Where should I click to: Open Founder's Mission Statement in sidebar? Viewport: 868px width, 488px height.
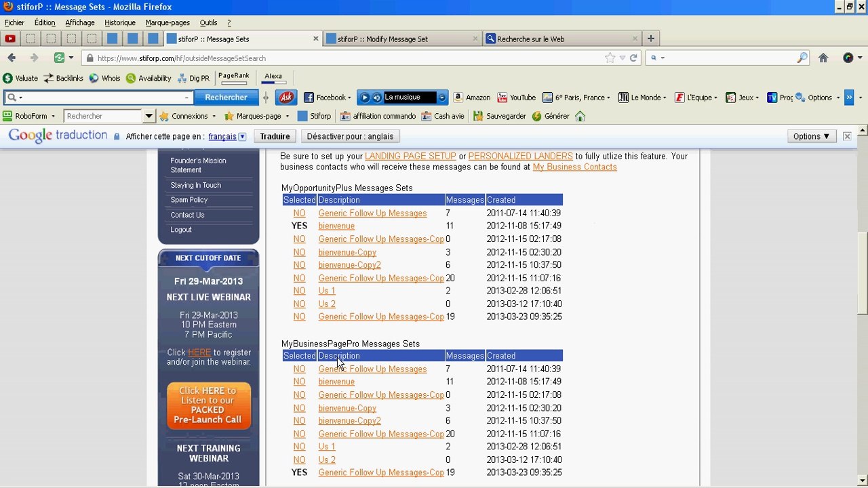pos(198,165)
